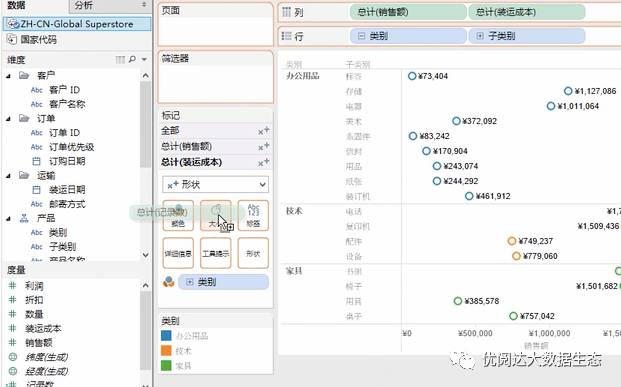Collapse the 订单 folder

[x=8, y=118]
